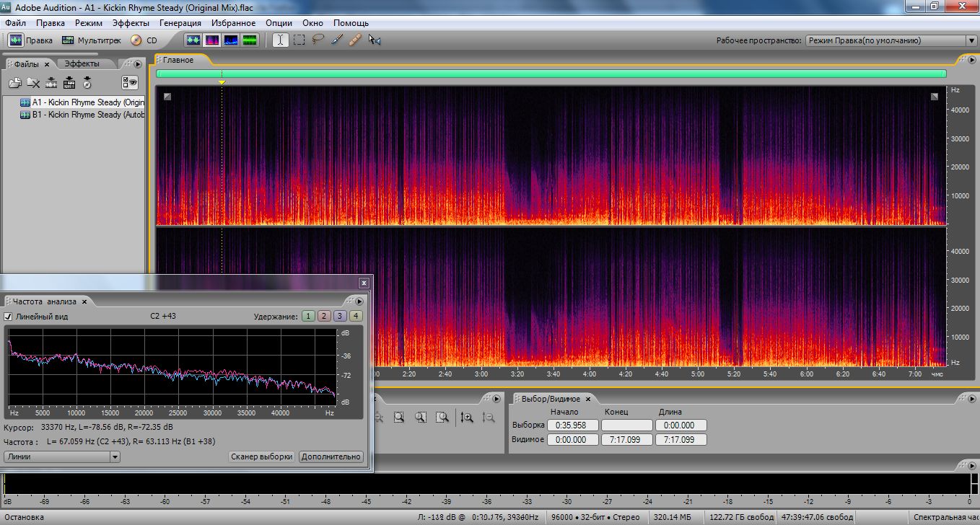Open the Файл menu
This screenshot has height=525, width=980.
15,23
